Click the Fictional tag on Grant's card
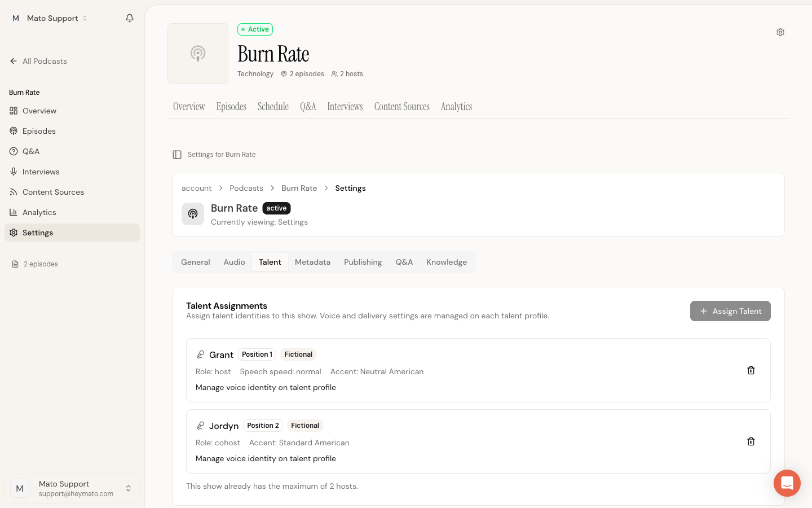The image size is (812, 508). (x=298, y=354)
